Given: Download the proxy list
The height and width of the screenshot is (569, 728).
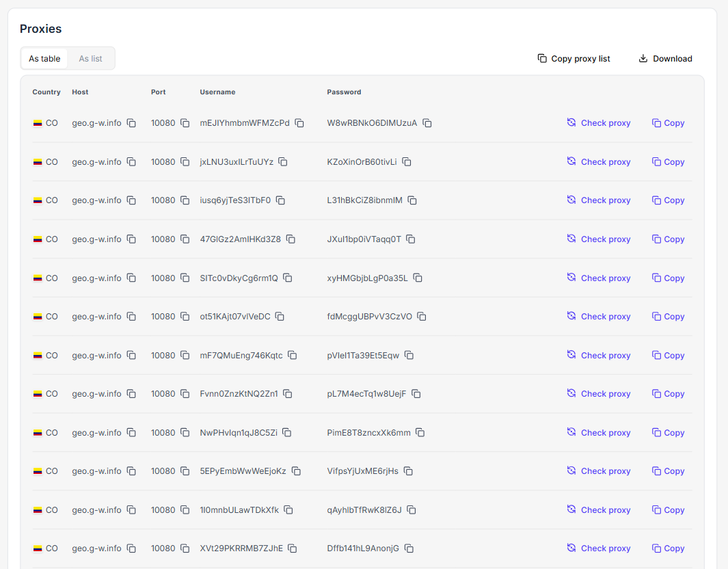Looking at the screenshot, I should point(665,59).
